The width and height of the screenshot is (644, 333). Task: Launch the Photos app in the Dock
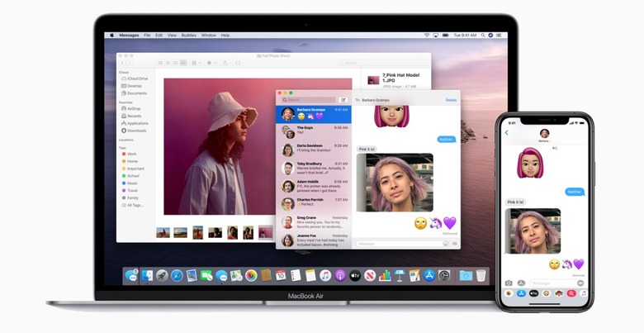tap(250, 275)
